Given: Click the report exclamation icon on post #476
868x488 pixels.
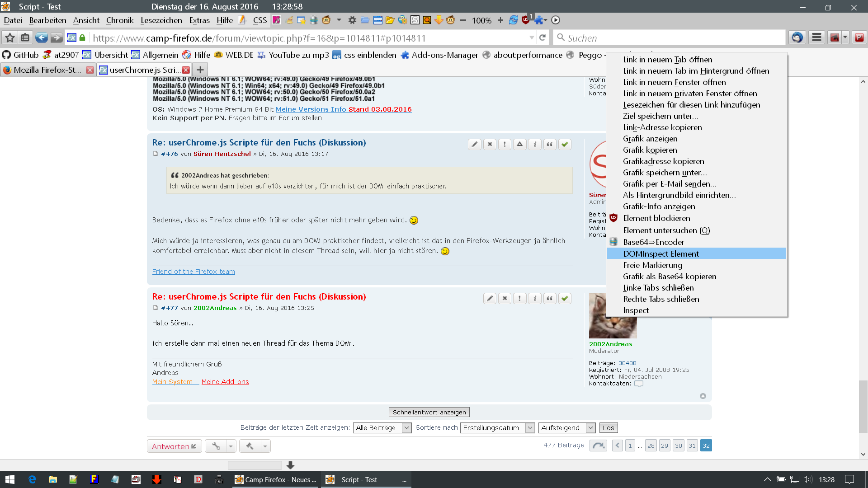Looking at the screenshot, I should click(505, 144).
